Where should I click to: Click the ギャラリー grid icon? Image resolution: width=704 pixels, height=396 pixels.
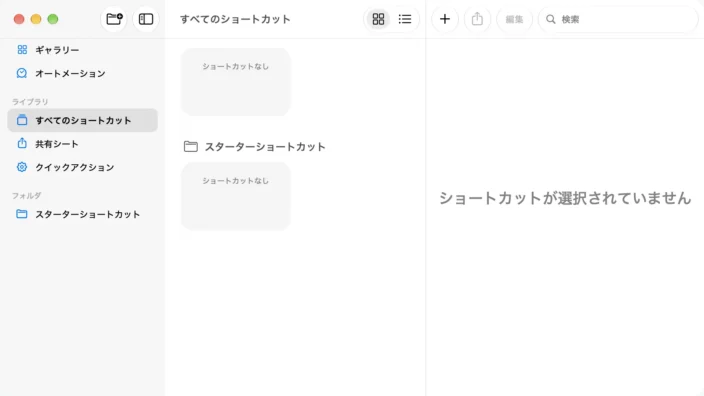tap(22, 49)
